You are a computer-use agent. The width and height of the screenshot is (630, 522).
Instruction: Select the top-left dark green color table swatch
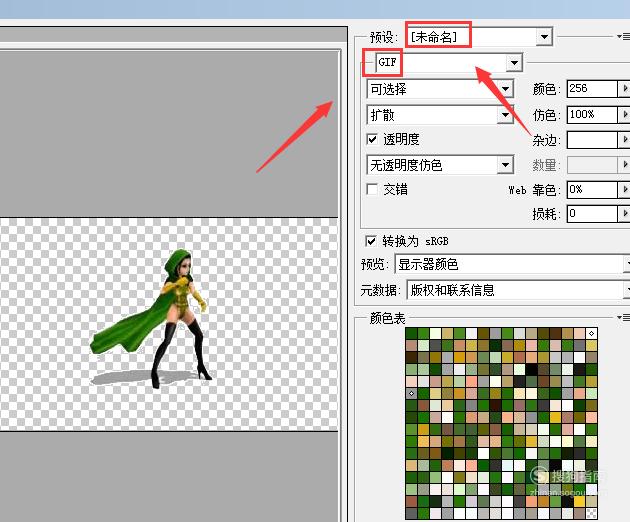point(411,333)
